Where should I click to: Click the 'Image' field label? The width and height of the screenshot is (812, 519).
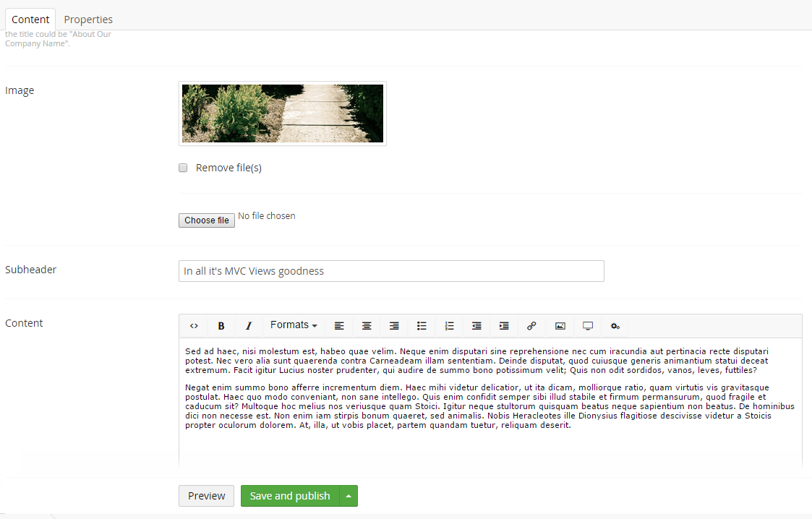click(20, 90)
